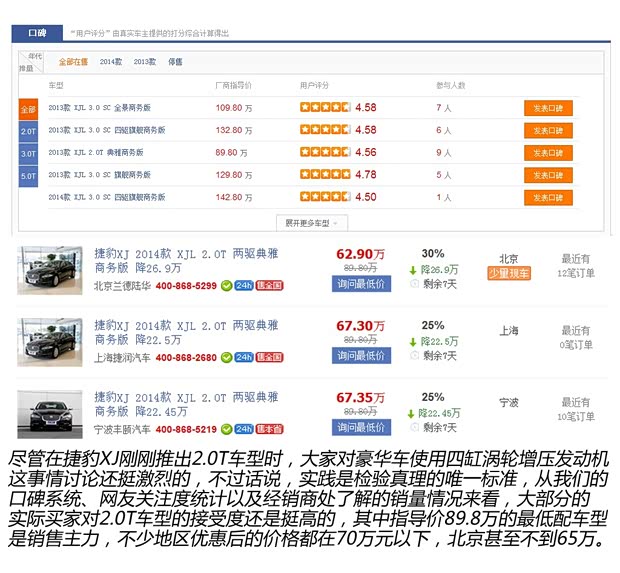Click phone number 400-868-5219
The height and width of the screenshot is (573, 620).
186,429
